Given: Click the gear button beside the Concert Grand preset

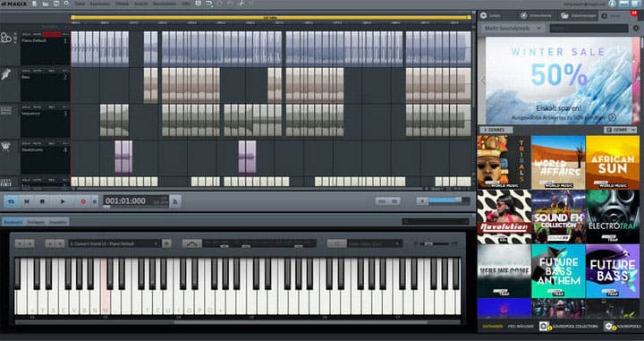Looking at the screenshot, I should 166,243.
